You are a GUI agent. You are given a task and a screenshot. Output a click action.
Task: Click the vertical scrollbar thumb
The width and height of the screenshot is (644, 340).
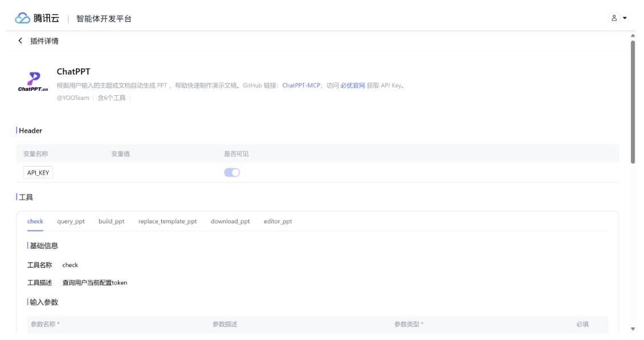tap(633, 102)
